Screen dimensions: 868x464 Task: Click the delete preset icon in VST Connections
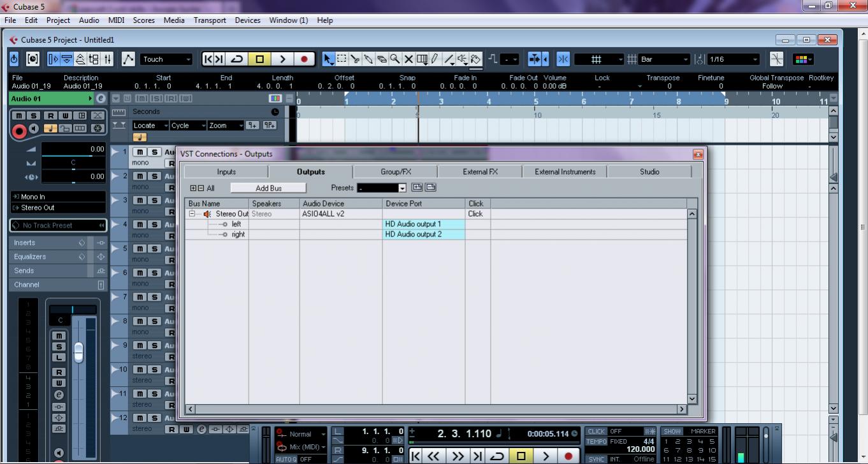(x=431, y=187)
